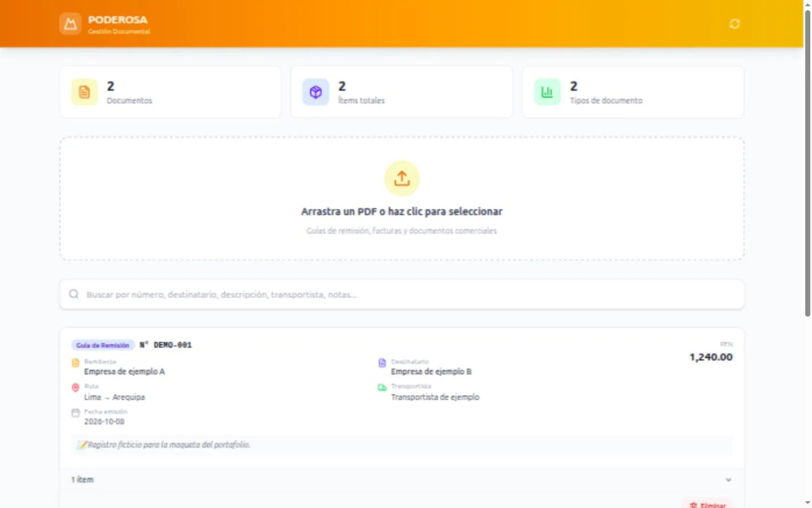Click the purple Ítems totales cube icon
This screenshot has height=508, width=812.
(316, 92)
